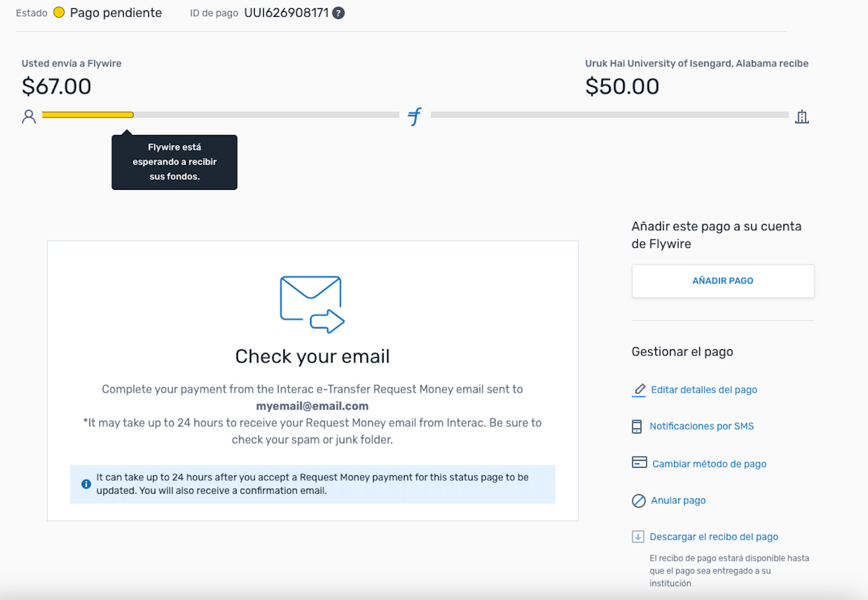Click the download receipt arrow icon

tap(638, 537)
